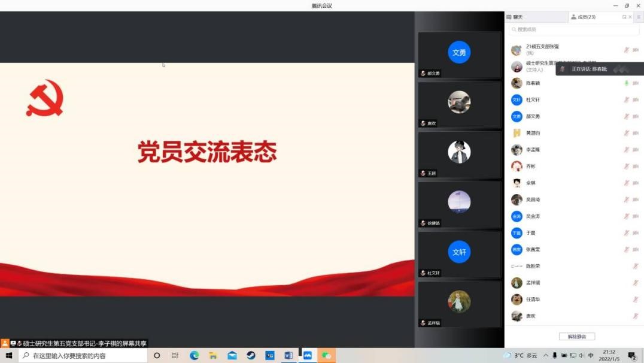Click 王颖's avatar in video strip
Screen dimensions: 644x363
(x=459, y=153)
